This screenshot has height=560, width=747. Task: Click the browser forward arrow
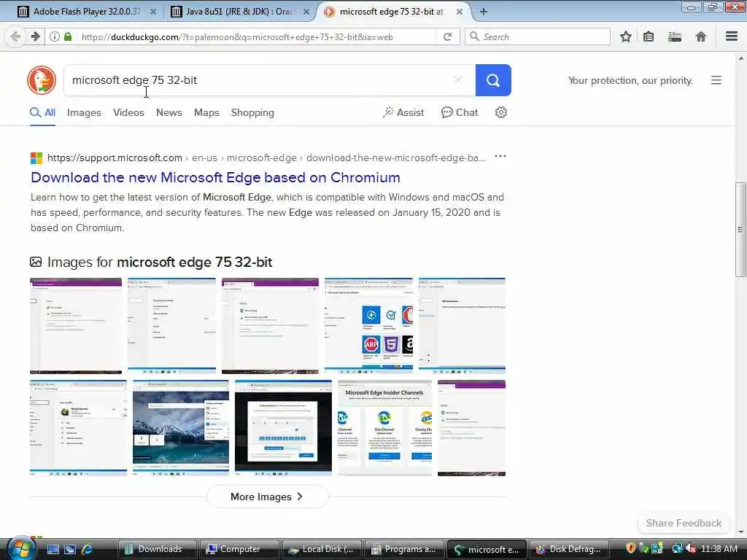(x=35, y=36)
